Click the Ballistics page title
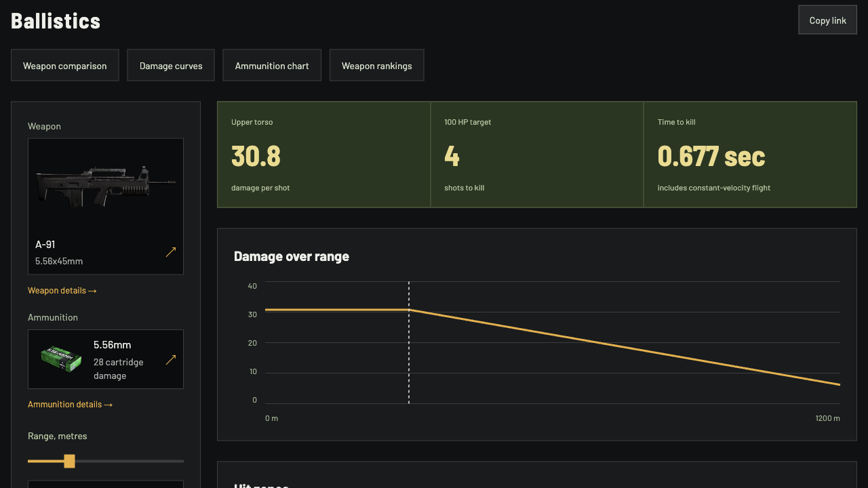This screenshot has height=488, width=868. (x=56, y=21)
